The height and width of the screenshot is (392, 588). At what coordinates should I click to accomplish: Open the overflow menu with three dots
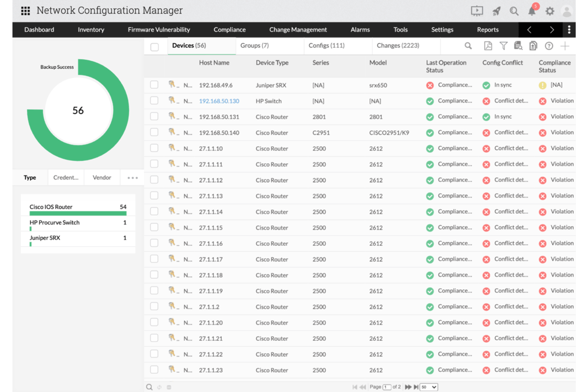[569, 30]
